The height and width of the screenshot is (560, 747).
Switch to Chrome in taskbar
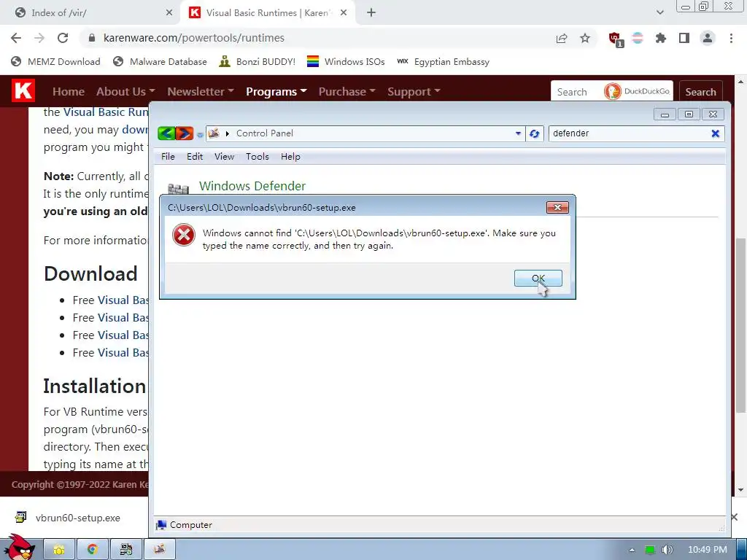click(93, 550)
